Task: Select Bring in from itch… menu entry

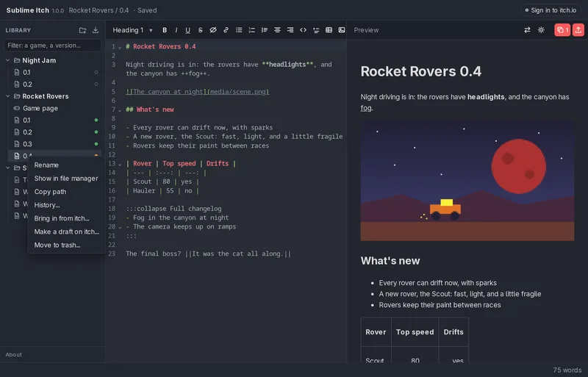Action: (66, 218)
